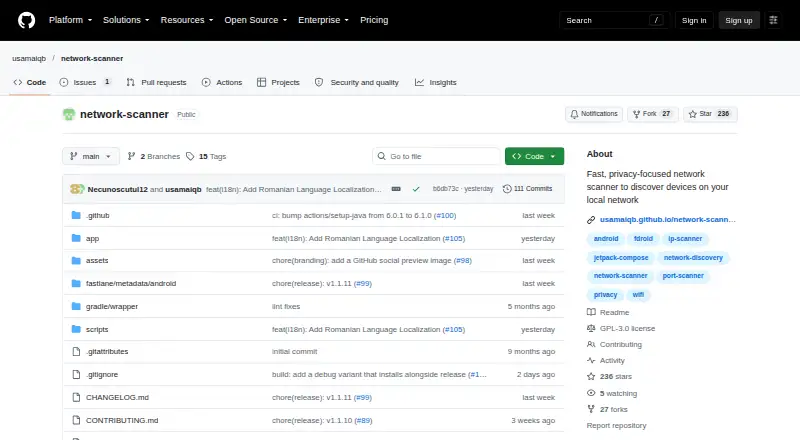Image resolution: width=800 pixels, height=440 pixels.
Task: Click the CHANGELOG.md file icon
Action: pyautogui.click(x=76, y=398)
